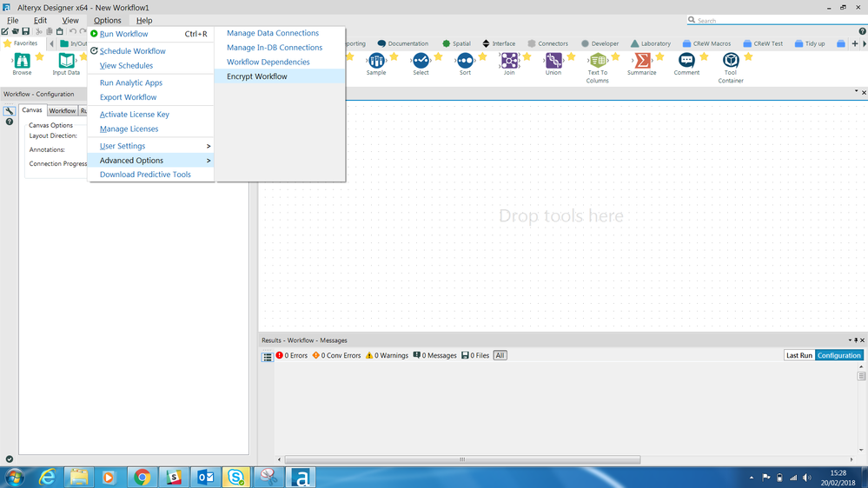
Task: Choose Manage Data Connections
Action: (x=280, y=33)
